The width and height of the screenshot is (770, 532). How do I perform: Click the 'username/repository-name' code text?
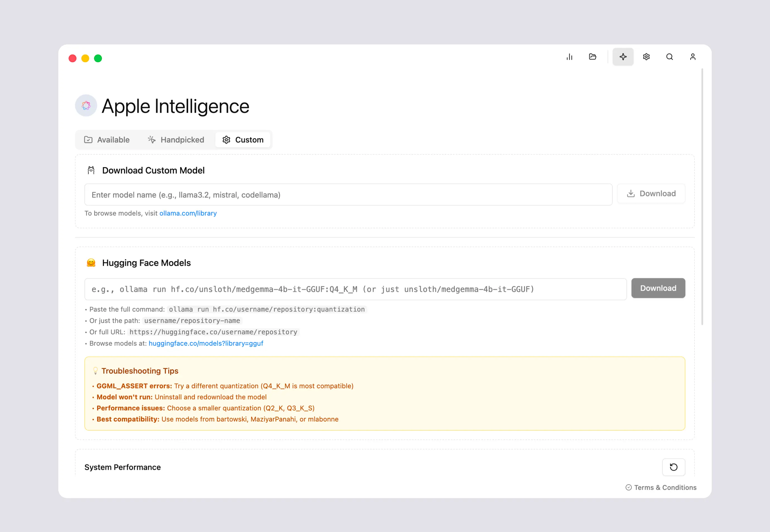click(x=192, y=321)
